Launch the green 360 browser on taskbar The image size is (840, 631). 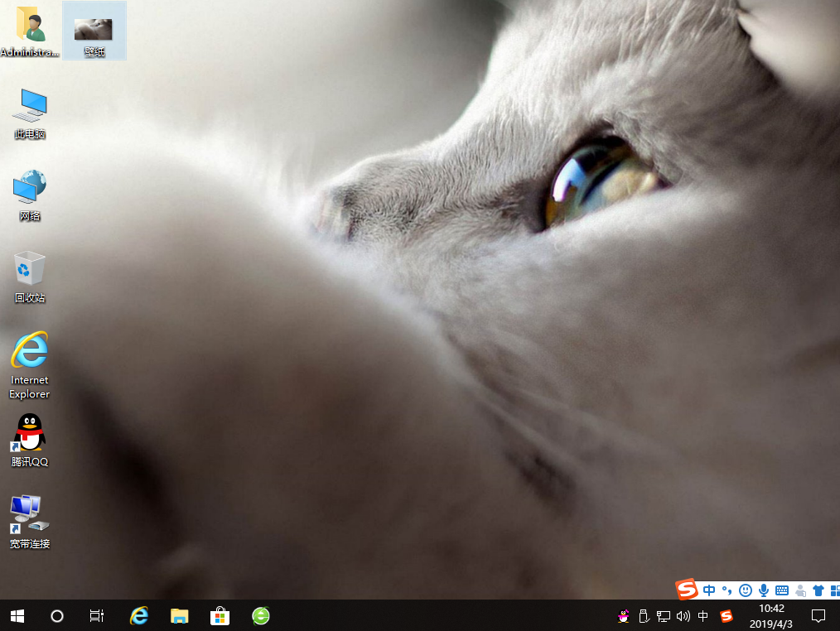point(260,615)
